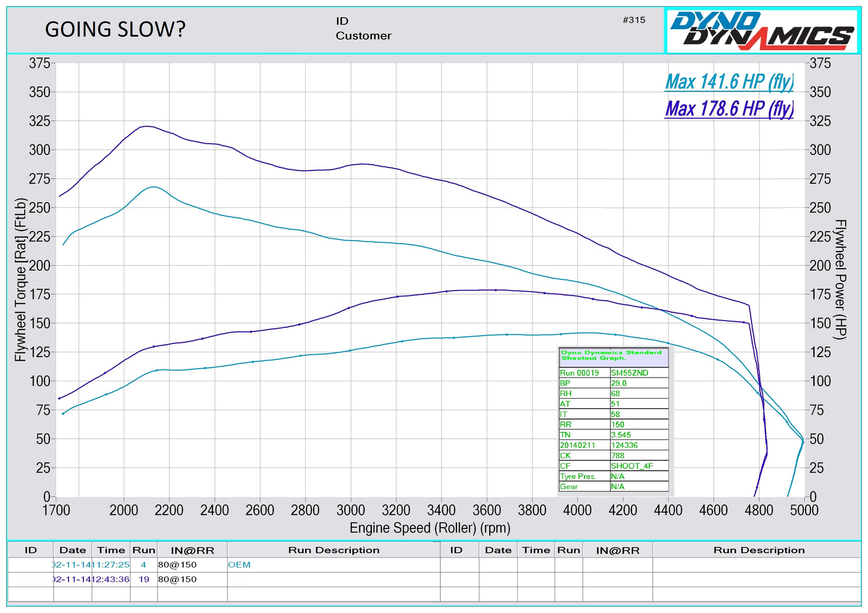868x613 pixels.
Task: Click the underlined Max 141.6 HP label
Action: [x=729, y=82]
